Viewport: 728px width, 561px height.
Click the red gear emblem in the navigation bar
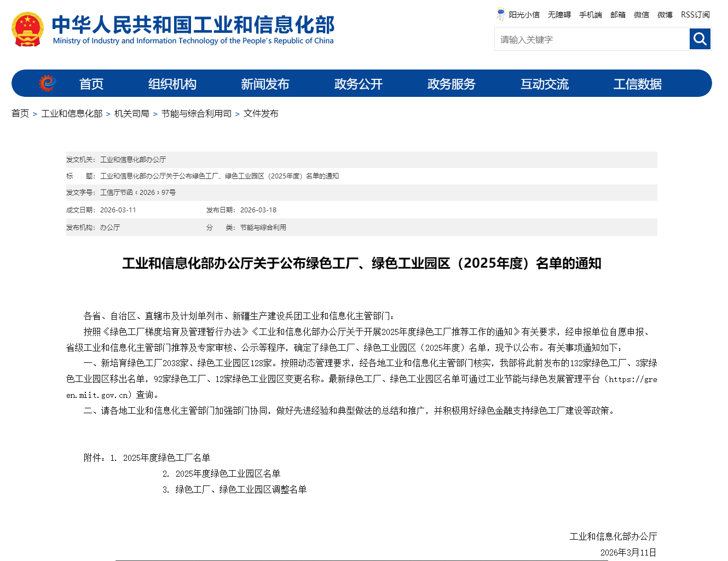click(48, 83)
